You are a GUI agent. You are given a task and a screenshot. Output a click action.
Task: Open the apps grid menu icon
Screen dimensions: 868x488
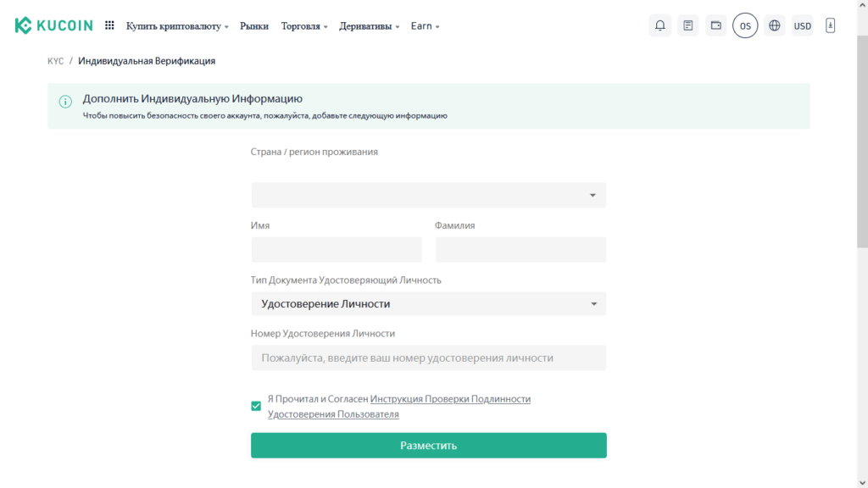point(109,25)
